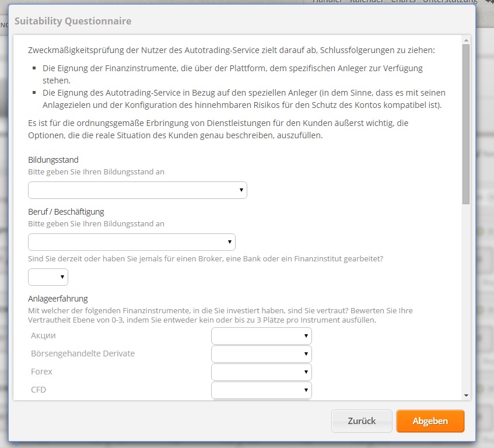494x448 pixels.
Task: Open the Bildungsstand dropdown
Action: [137, 190]
